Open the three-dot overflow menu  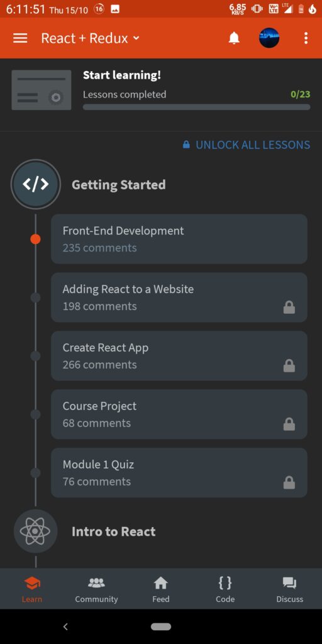(306, 38)
